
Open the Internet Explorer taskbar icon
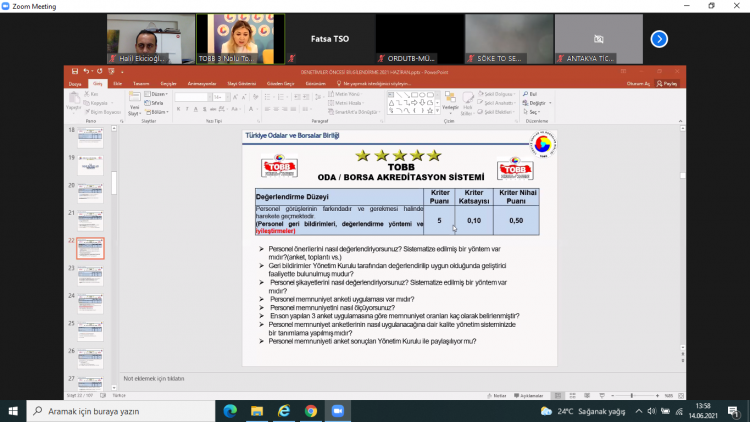pos(284,411)
